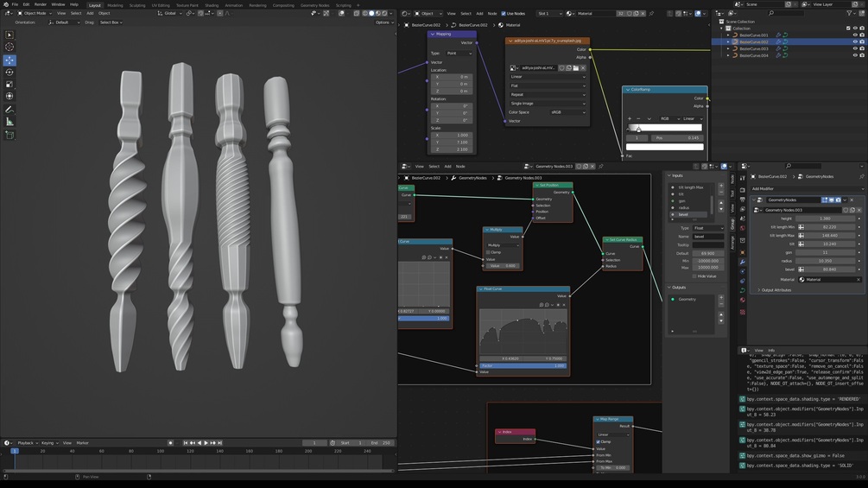Viewport: 868px width, 488px height.
Task: Toggle the Use Nodes checkbox
Action: 504,13
